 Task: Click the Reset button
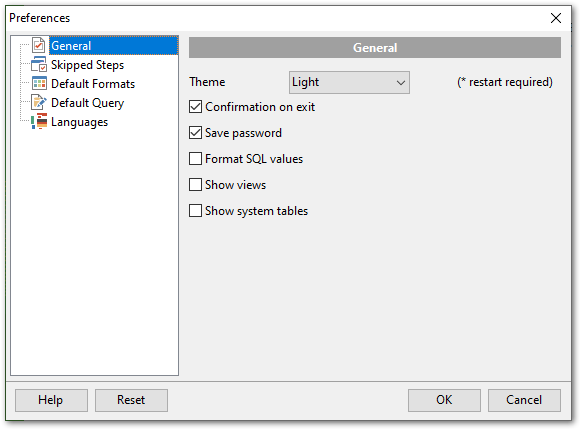[x=131, y=400]
